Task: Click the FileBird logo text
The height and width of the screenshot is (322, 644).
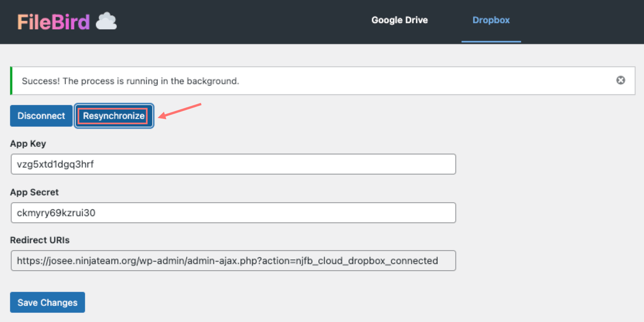Action: click(x=53, y=22)
